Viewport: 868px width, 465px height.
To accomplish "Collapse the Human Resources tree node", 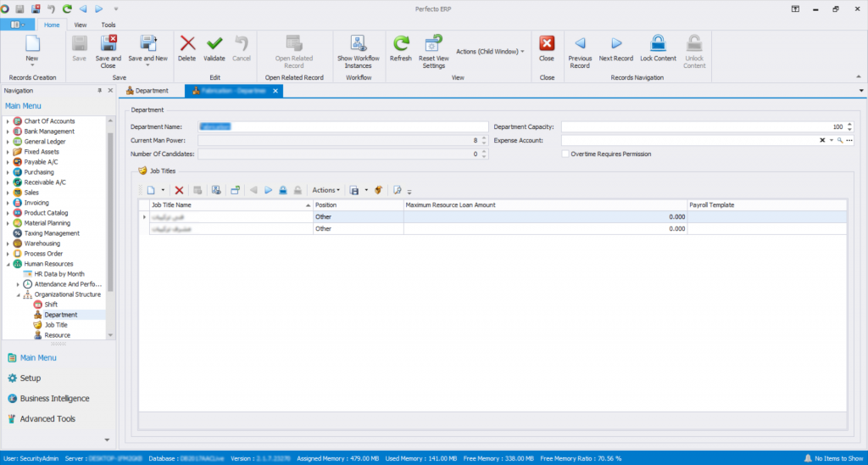I will tap(8, 264).
